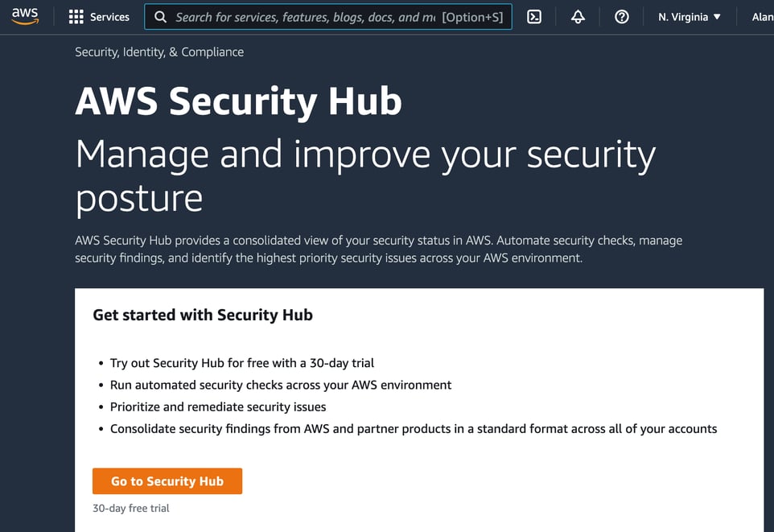This screenshot has width=774, height=532.
Task: Click the Get started with Security Hub heading
Action: tap(202, 315)
